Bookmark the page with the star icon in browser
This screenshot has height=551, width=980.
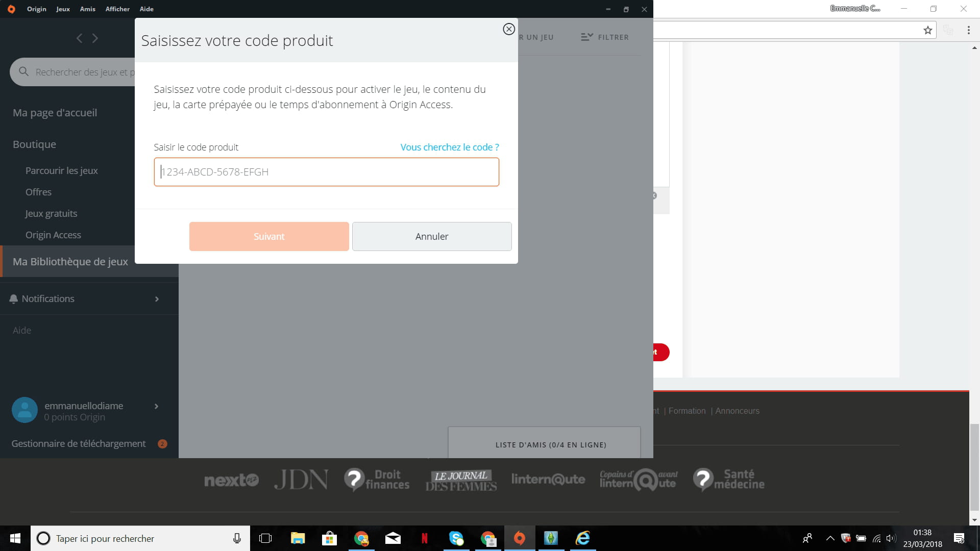click(x=927, y=30)
